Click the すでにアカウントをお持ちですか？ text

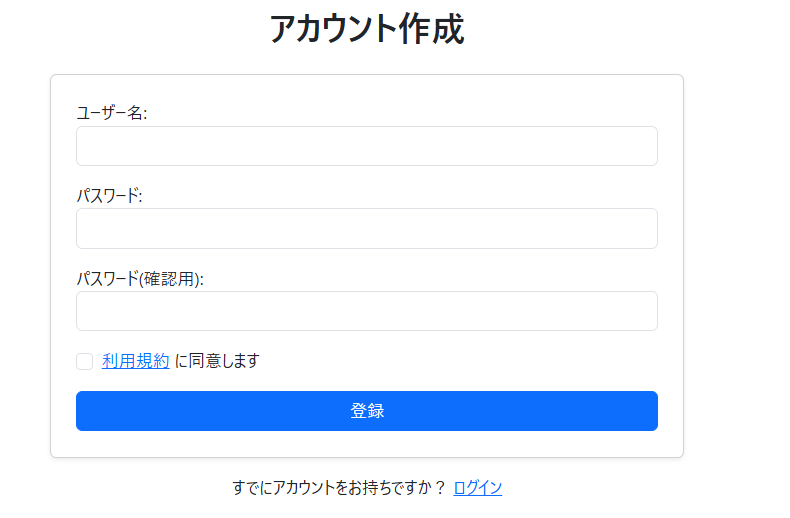pos(338,488)
